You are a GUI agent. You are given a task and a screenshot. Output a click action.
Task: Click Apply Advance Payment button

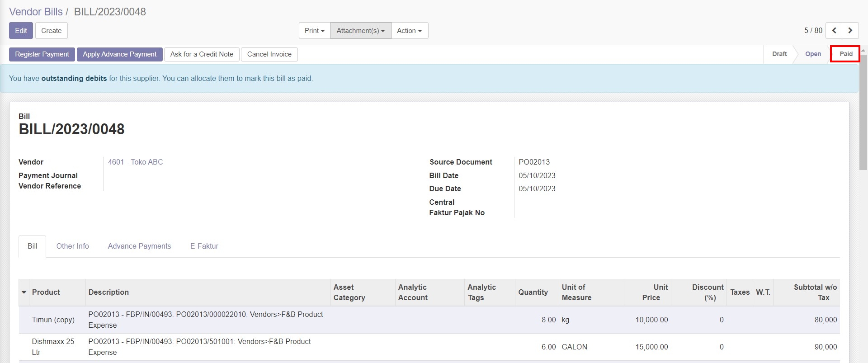pyautogui.click(x=120, y=54)
